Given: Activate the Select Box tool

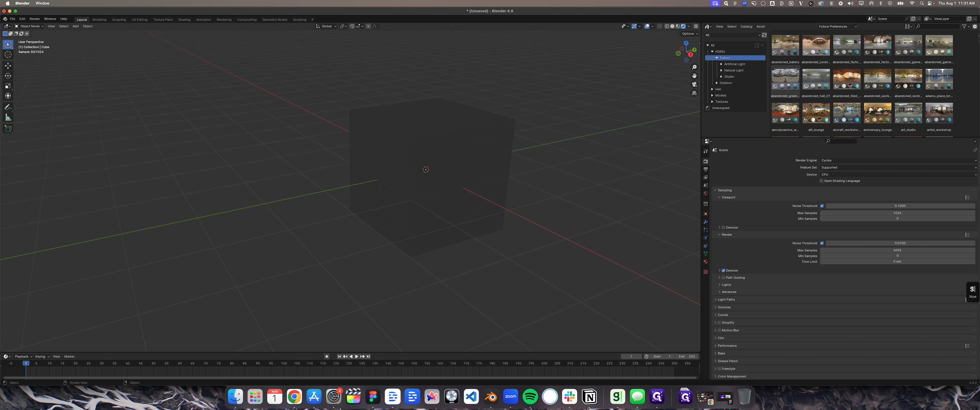Looking at the screenshot, I should click(x=8, y=44).
